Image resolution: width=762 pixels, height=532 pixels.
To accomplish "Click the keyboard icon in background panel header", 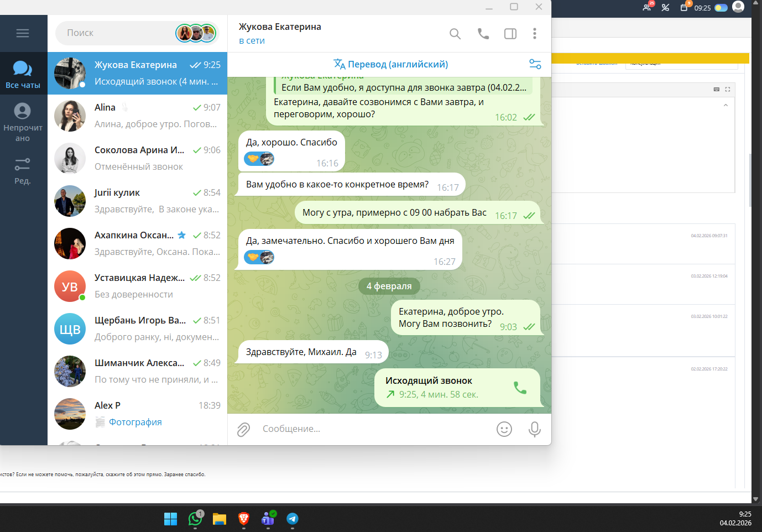I will coord(717,89).
